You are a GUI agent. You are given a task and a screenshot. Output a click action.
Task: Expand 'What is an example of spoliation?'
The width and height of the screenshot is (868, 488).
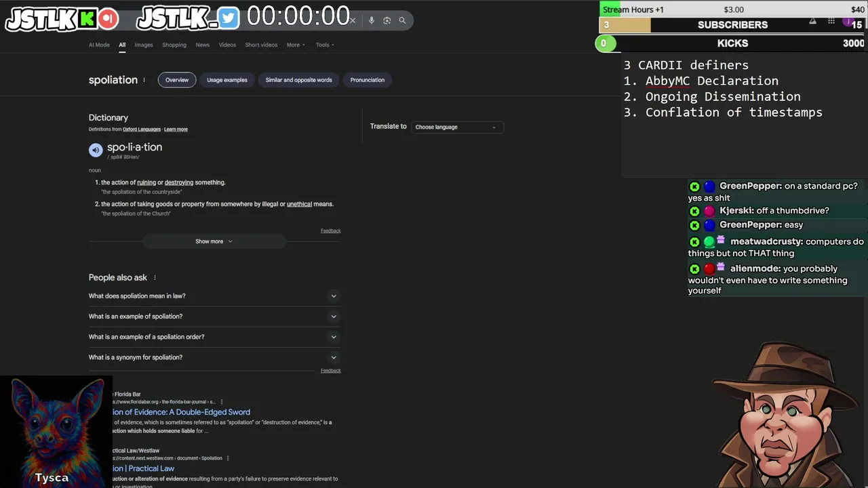point(214,317)
